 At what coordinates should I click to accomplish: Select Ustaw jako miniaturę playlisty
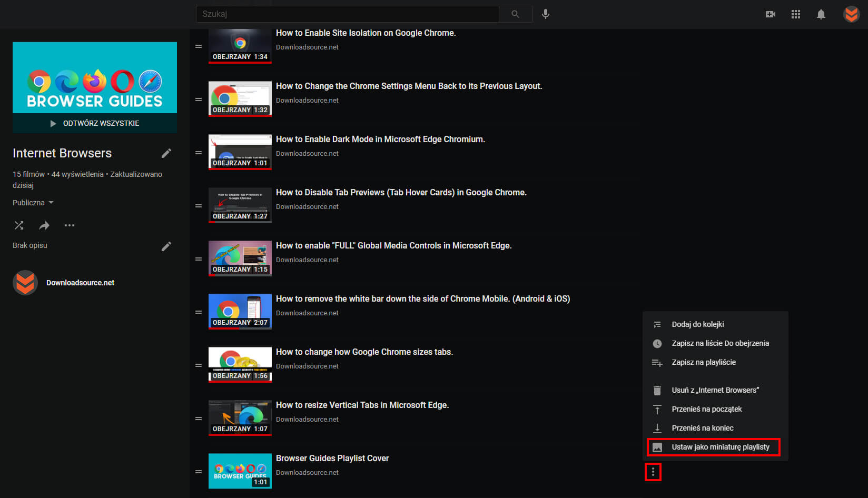[715, 447]
